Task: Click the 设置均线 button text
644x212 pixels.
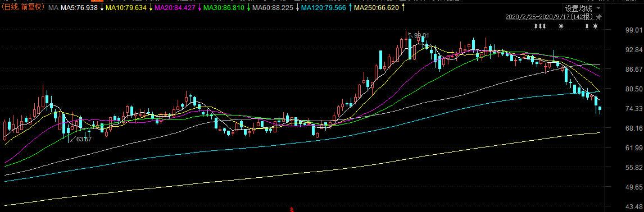Action: [x=578, y=8]
